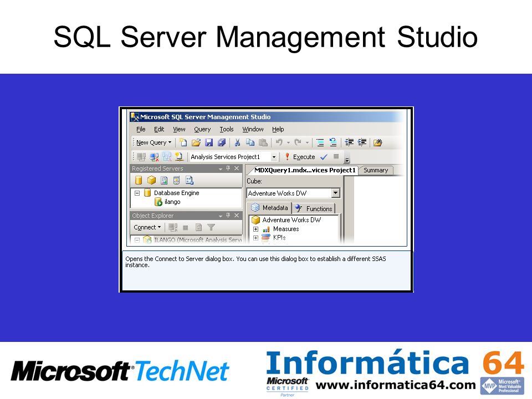
Task: Expand the Measures node
Action: coord(256,229)
